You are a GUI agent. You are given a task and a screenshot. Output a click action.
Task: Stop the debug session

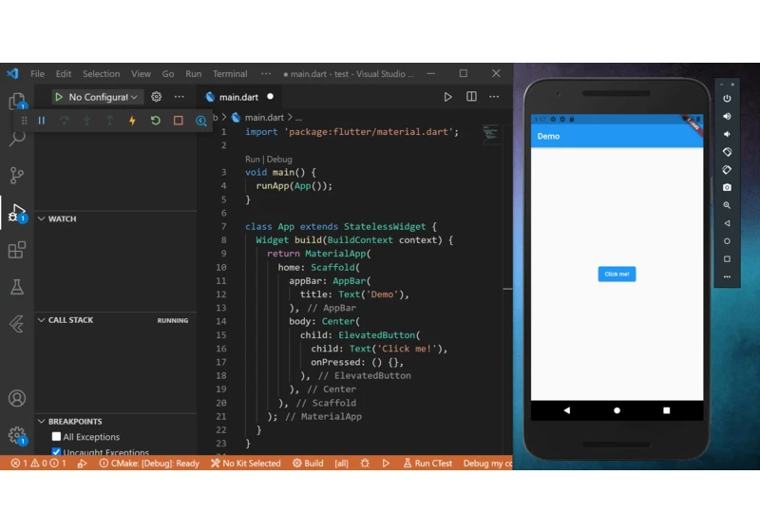coord(178,120)
